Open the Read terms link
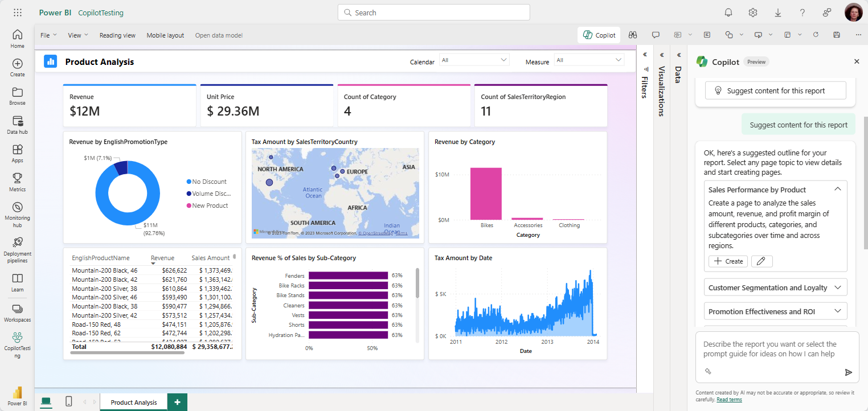The image size is (868, 411). pyautogui.click(x=729, y=400)
